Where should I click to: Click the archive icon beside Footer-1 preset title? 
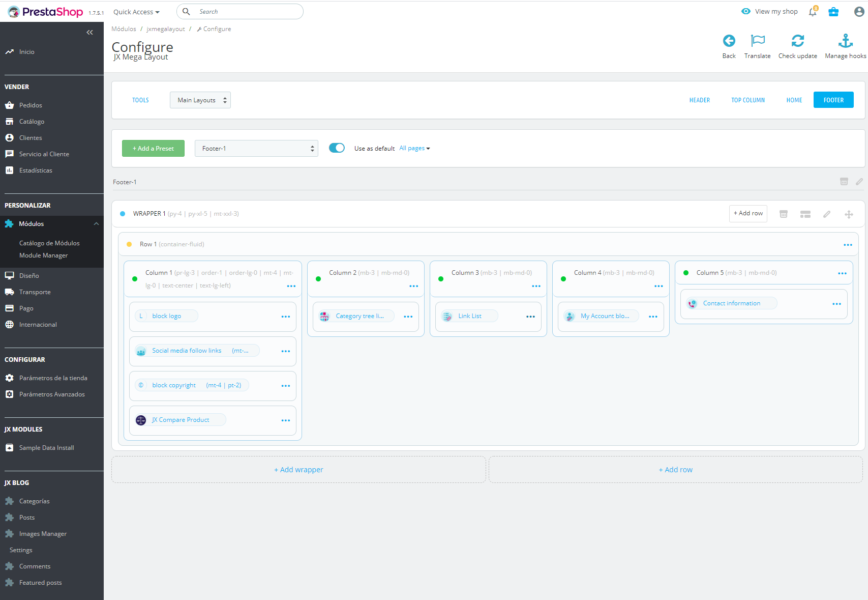tap(844, 182)
